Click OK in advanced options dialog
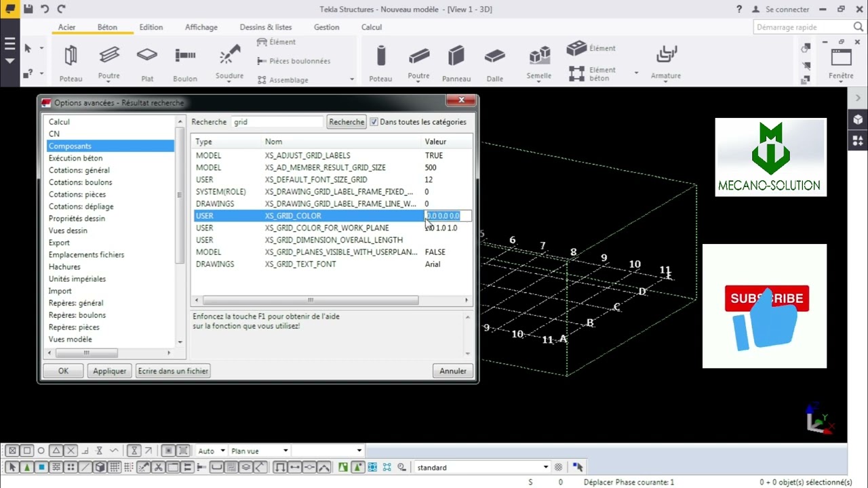This screenshot has height=488, width=868. click(63, 371)
